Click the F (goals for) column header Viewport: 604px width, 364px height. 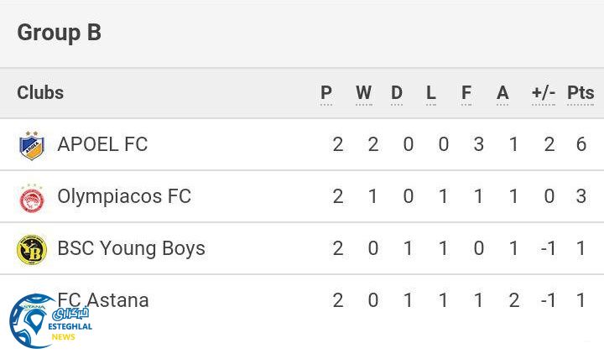(x=466, y=93)
